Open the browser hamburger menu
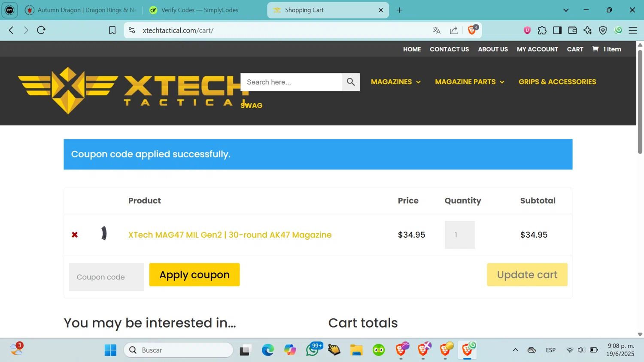644x362 pixels. [633, 30]
